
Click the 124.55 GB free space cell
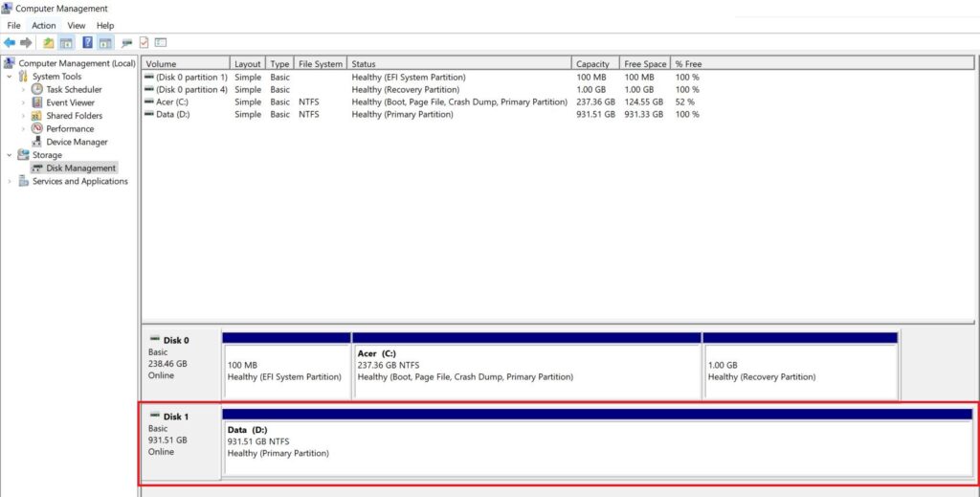click(644, 102)
